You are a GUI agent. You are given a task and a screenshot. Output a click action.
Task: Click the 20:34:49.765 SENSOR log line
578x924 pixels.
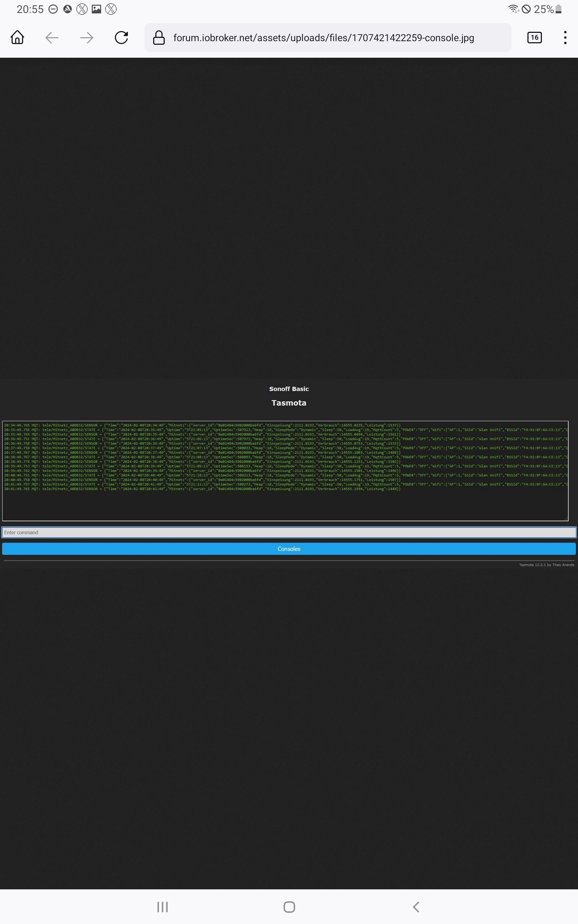tap(202, 425)
